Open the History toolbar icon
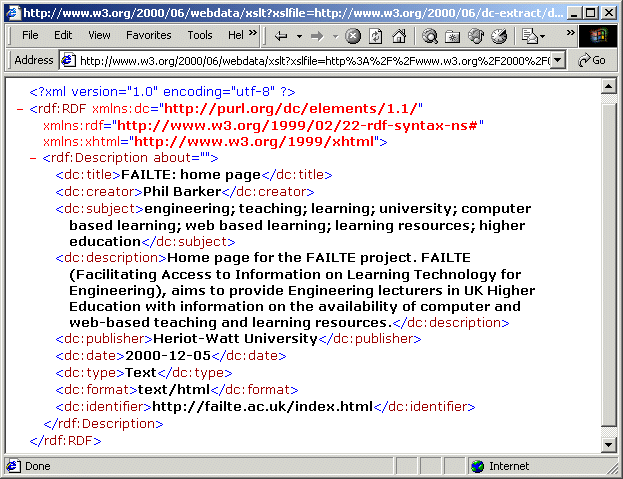Viewport: 623px width, 479px height. [x=499, y=36]
